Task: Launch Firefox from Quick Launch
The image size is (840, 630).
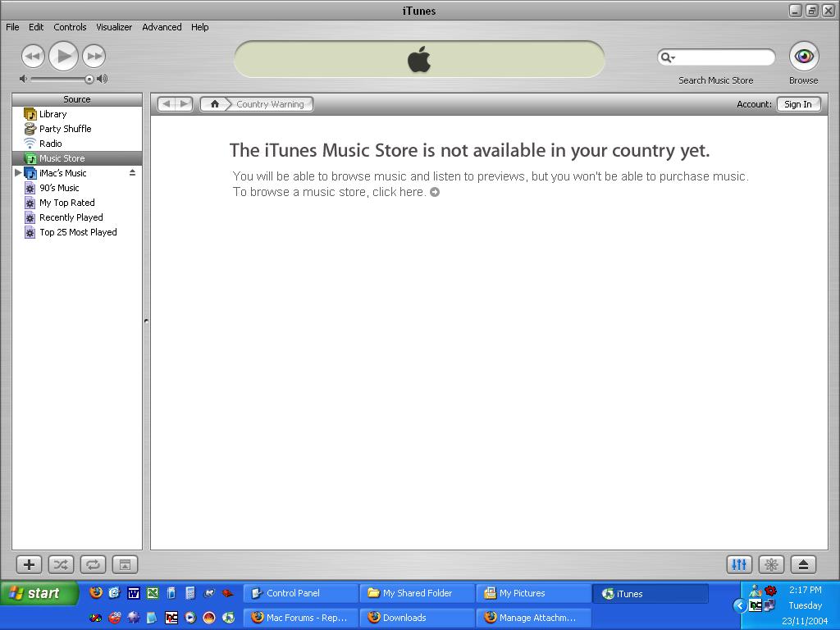Action: click(x=96, y=592)
